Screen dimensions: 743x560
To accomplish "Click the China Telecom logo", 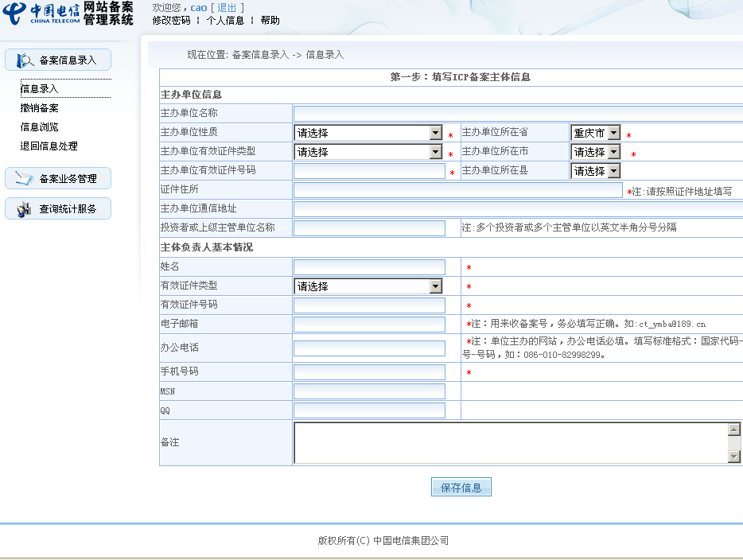I will [x=41, y=14].
